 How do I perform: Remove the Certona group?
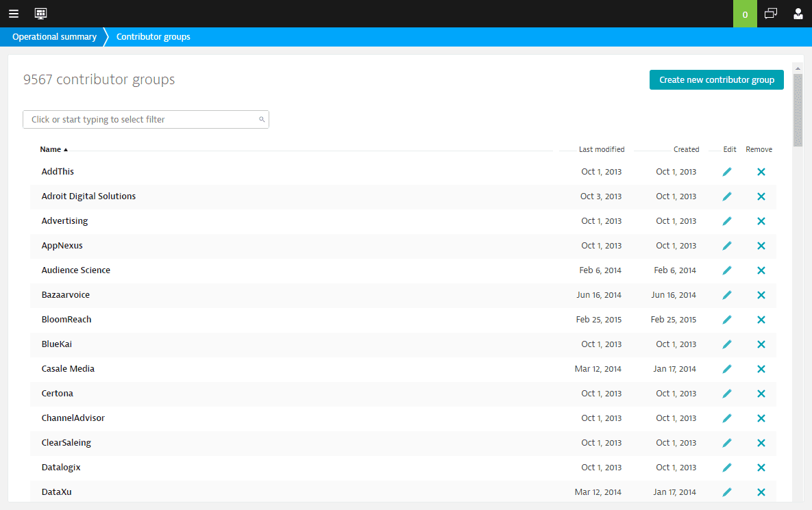[x=761, y=394]
